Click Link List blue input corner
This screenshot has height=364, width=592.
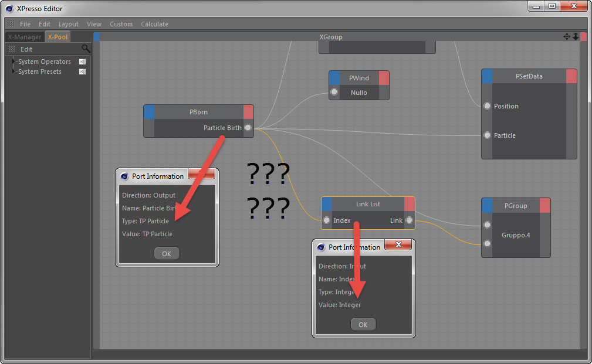[x=327, y=204]
